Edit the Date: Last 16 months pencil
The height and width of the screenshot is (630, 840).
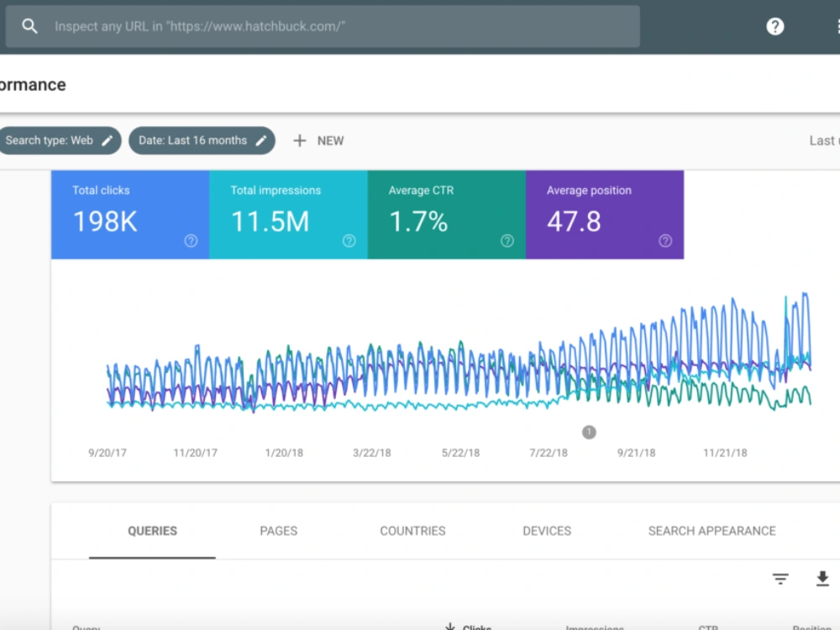(x=261, y=140)
